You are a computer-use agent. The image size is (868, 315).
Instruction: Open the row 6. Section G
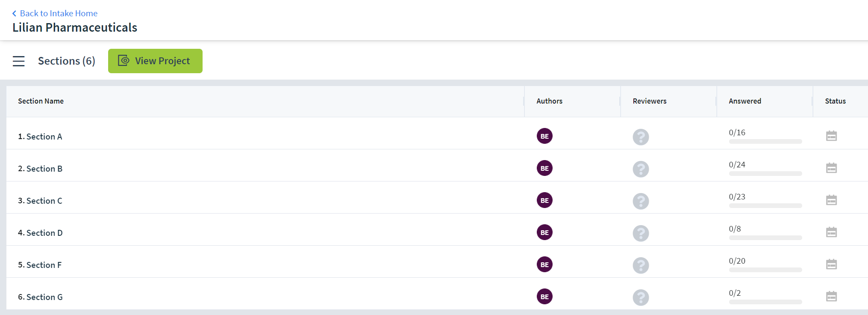pos(437,294)
